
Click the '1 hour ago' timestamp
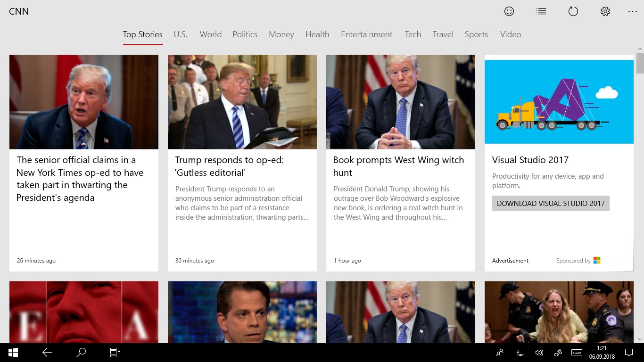(347, 261)
